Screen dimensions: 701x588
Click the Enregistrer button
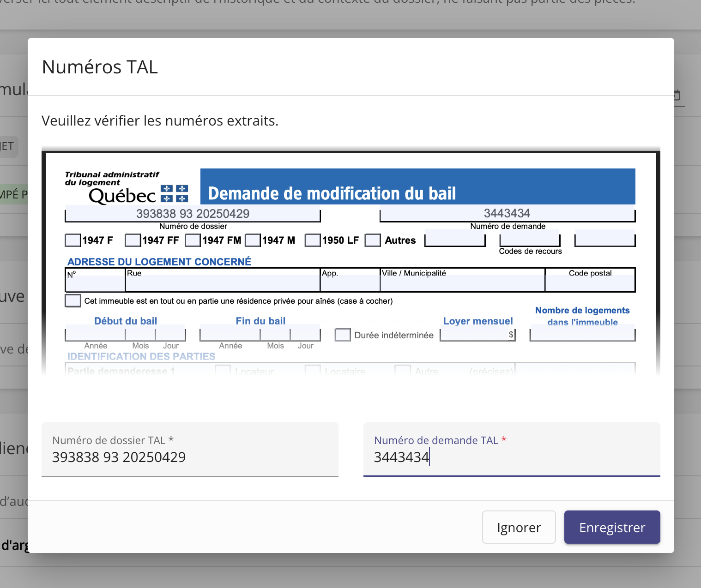tap(612, 527)
